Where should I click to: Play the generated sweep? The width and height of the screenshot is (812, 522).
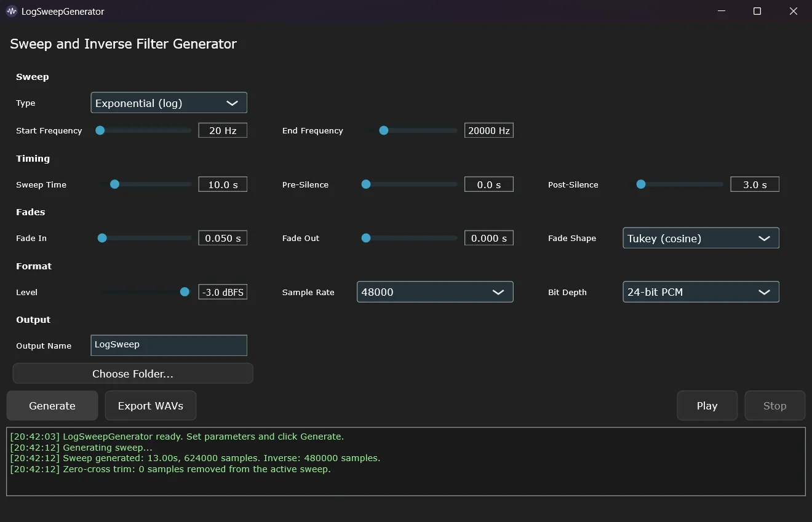point(707,406)
